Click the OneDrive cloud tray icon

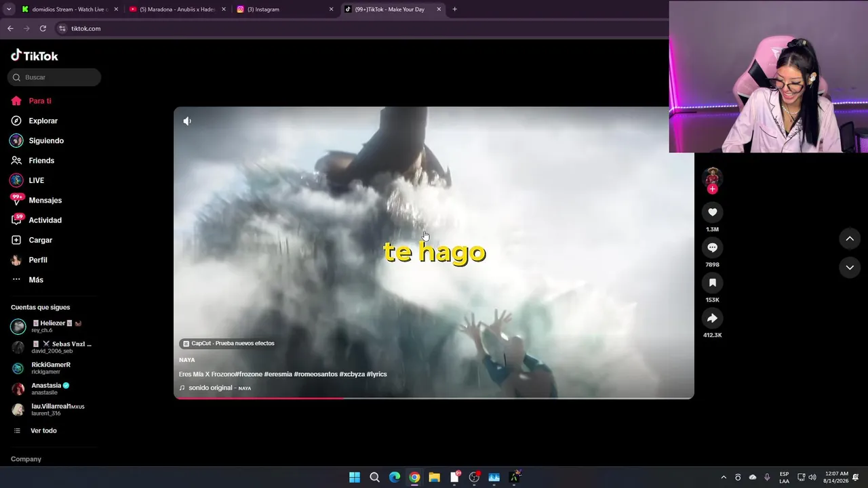753,477
